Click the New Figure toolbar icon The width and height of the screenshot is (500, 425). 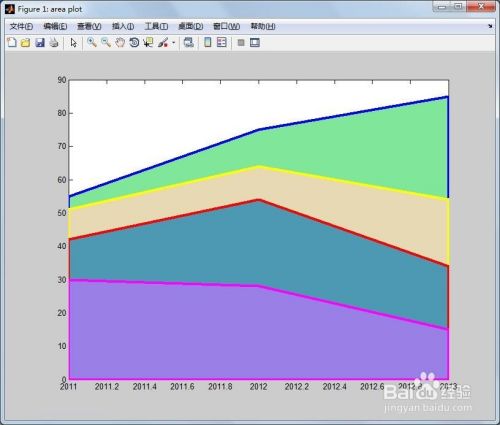point(12,43)
